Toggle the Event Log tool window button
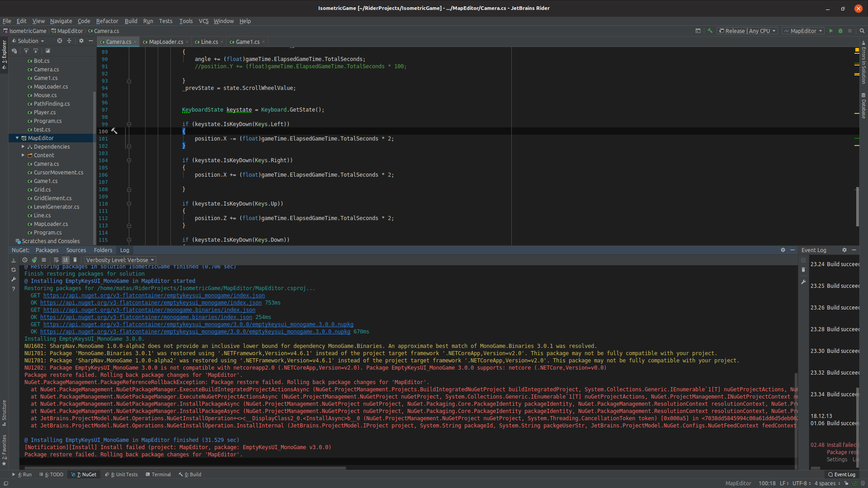868x488 pixels. click(842, 474)
